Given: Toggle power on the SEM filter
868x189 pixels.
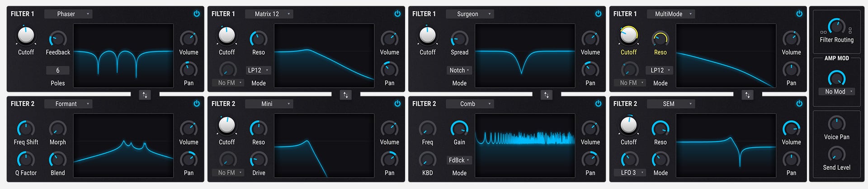Looking at the screenshot, I should coord(799,104).
